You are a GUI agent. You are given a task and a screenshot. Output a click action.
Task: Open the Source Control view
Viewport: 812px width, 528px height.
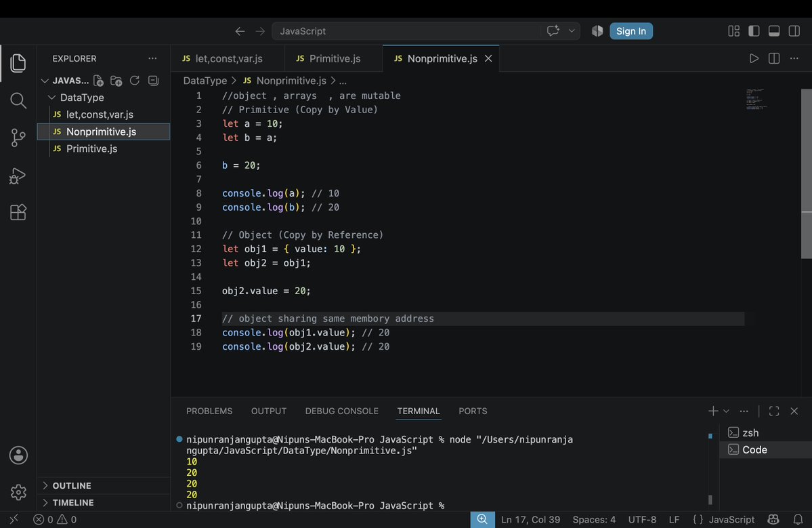[18, 138]
